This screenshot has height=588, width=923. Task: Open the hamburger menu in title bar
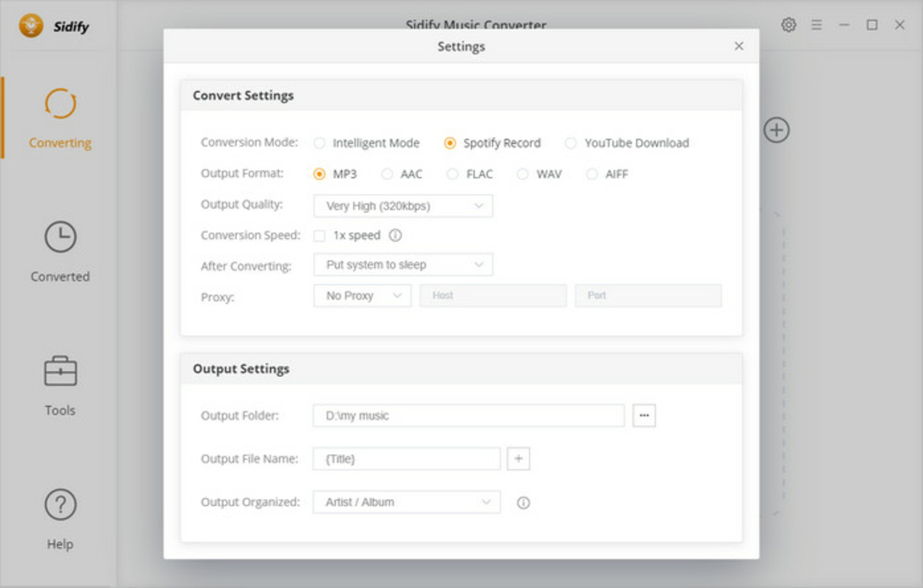point(816,25)
